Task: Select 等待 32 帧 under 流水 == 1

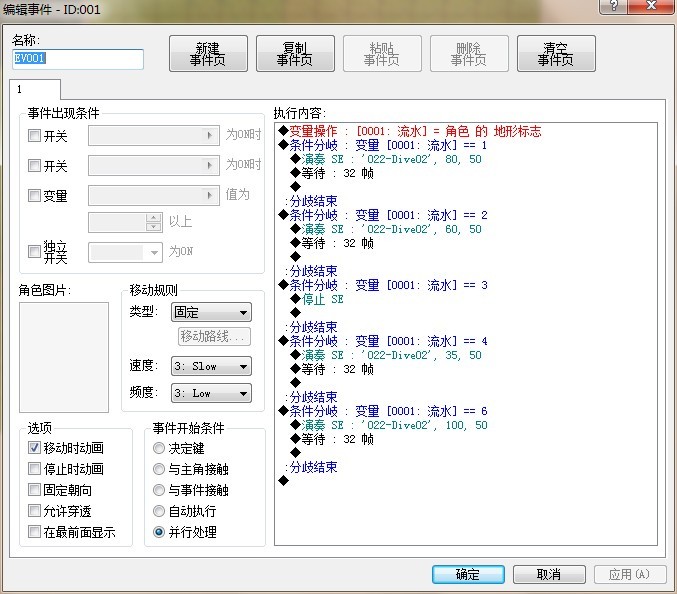Action: click(x=332, y=173)
